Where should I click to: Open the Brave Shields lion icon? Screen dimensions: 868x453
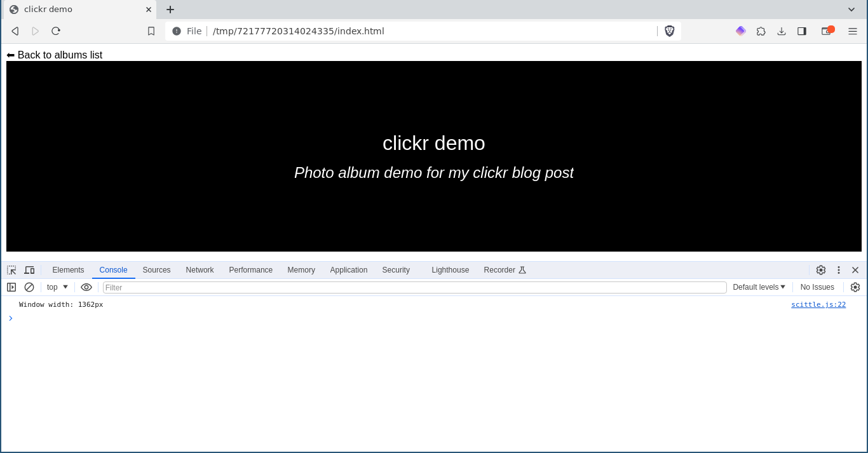click(669, 31)
